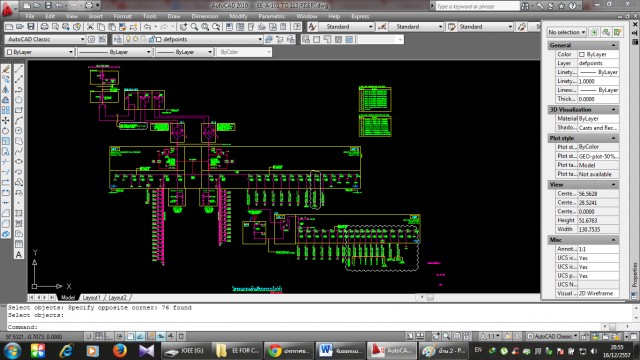The width and height of the screenshot is (640, 360).
Task: Select the Move tool
Action: click(6, 120)
